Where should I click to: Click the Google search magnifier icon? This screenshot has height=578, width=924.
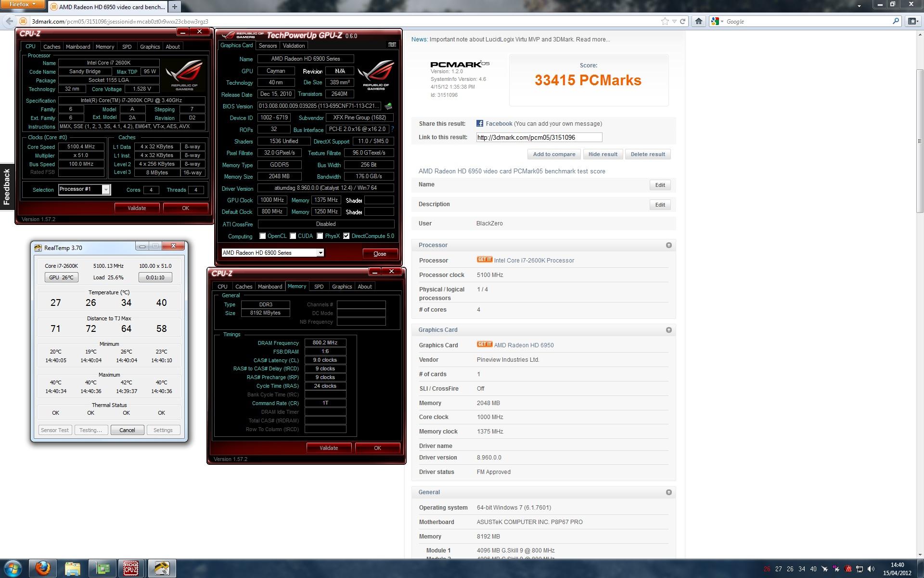click(896, 21)
